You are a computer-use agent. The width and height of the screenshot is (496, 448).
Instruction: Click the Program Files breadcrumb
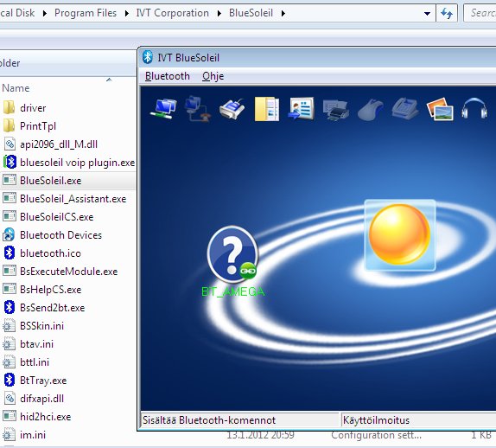click(x=86, y=13)
